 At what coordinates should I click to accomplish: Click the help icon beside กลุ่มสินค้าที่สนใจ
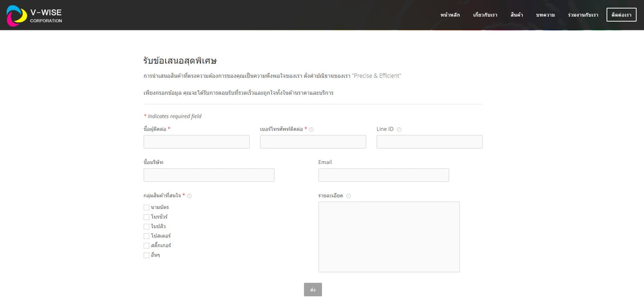189,196
